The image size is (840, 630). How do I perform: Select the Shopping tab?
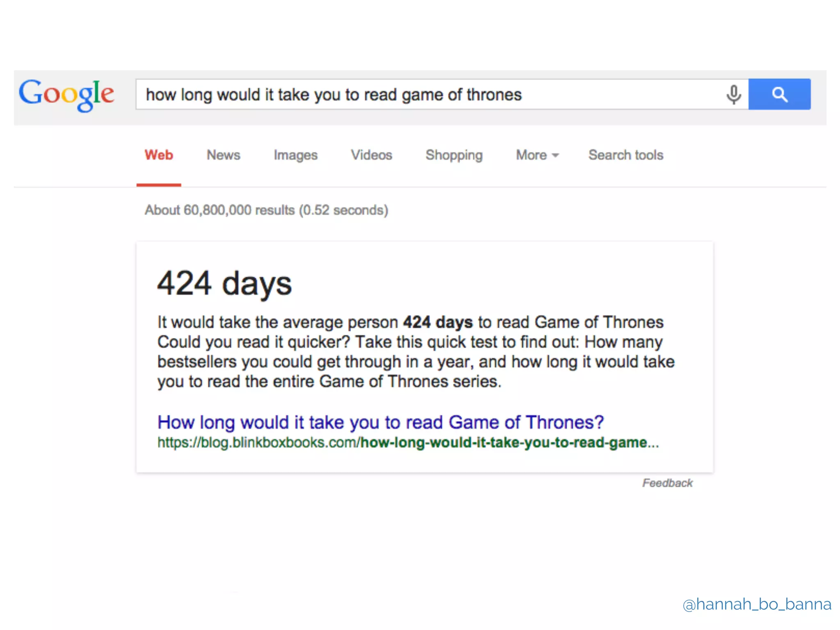[454, 155]
